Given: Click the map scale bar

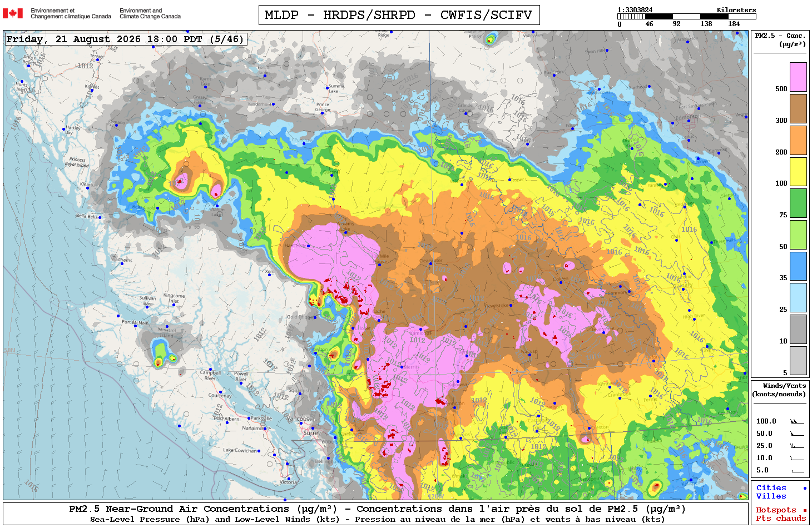Looking at the screenshot, I should pos(686,17).
